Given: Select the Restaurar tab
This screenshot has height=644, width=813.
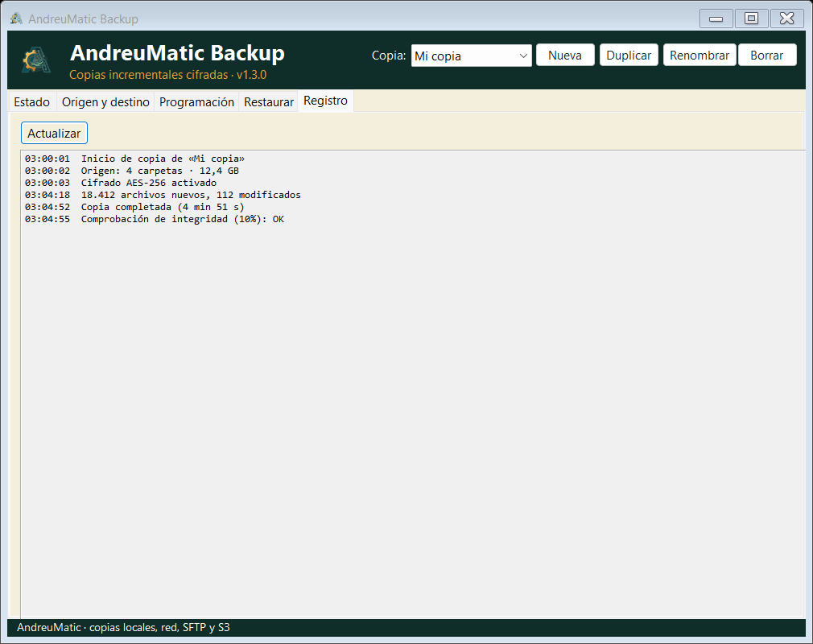Looking at the screenshot, I should 269,101.
